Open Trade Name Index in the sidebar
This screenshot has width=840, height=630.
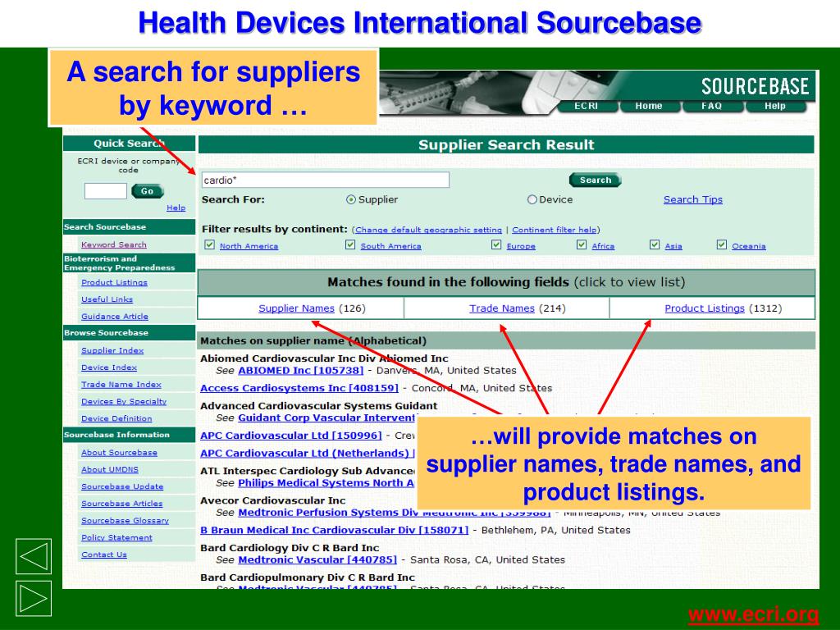(121, 385)
